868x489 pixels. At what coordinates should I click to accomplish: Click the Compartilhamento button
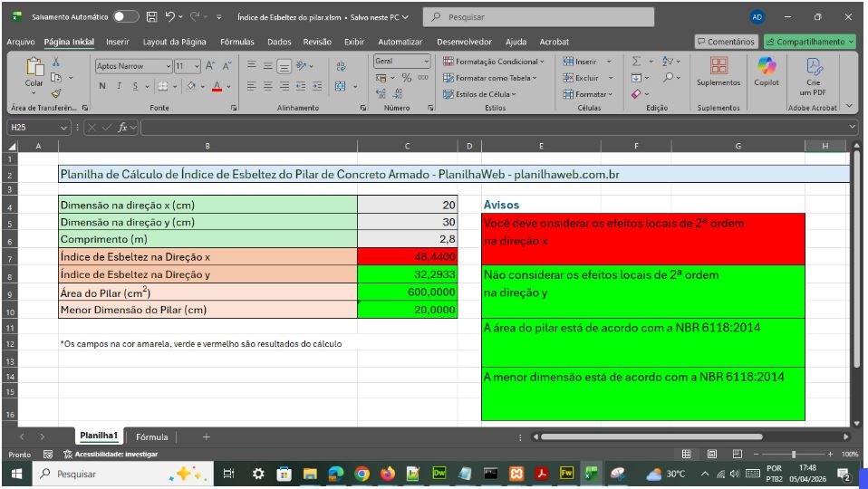pyautogui.click(x=809, y=42)
